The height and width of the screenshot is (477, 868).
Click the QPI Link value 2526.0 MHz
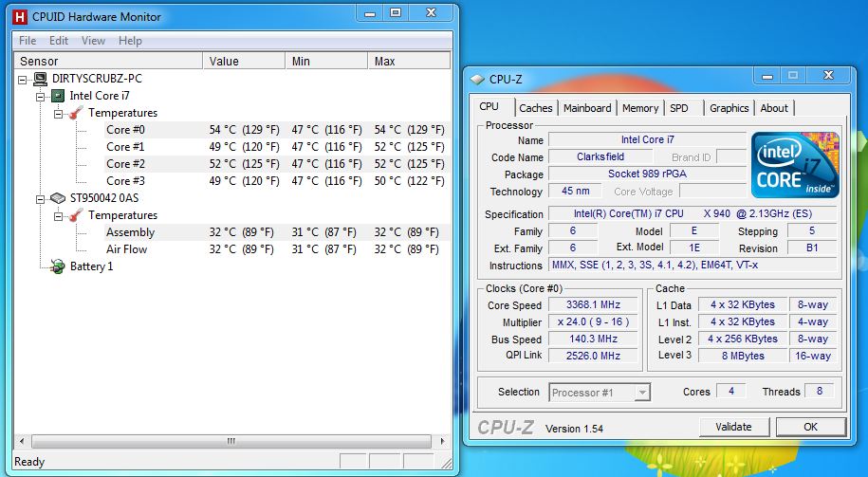tap(593, 356)
